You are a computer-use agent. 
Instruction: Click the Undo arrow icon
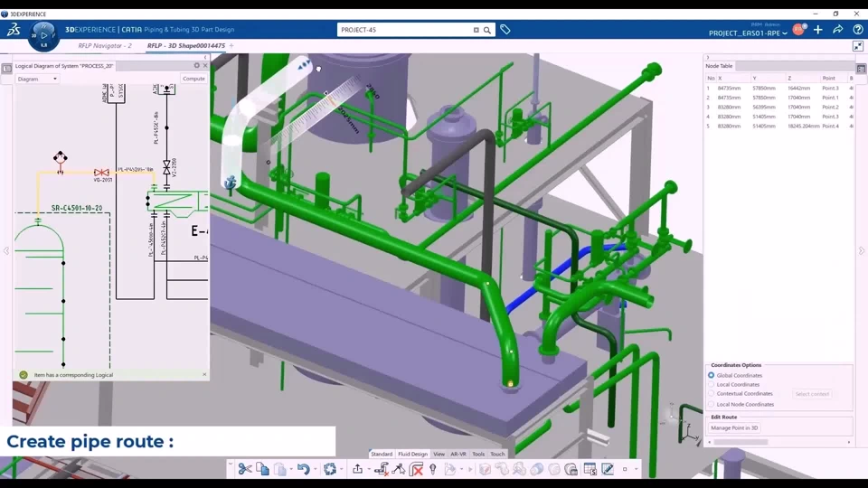pos(303,469)
